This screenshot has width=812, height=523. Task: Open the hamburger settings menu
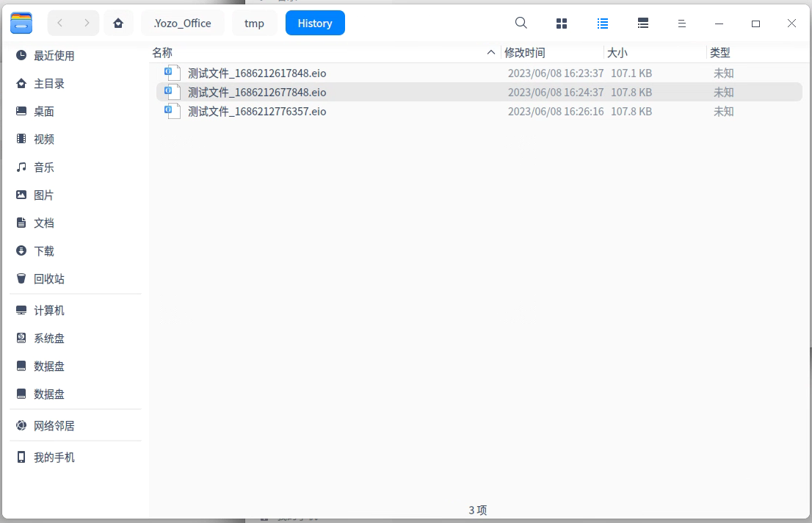coord(681,24)
